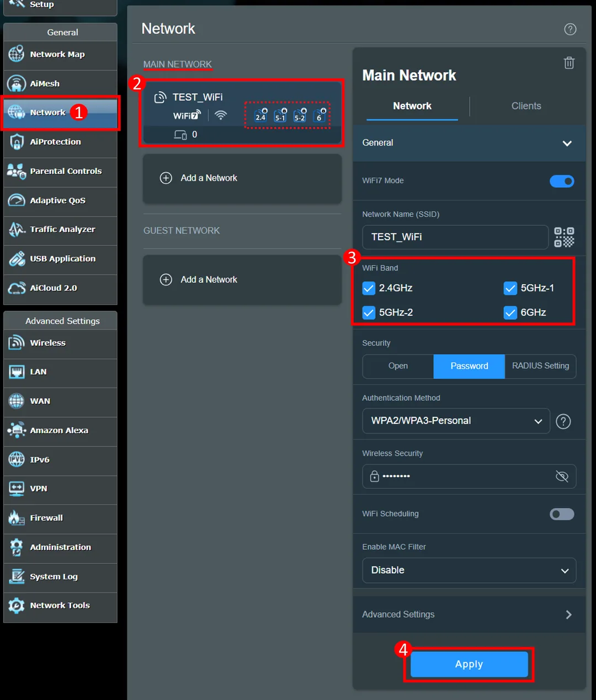Reveal password with crossed eye icon
This screenshot has width=596, height=700.
(562, 476)
